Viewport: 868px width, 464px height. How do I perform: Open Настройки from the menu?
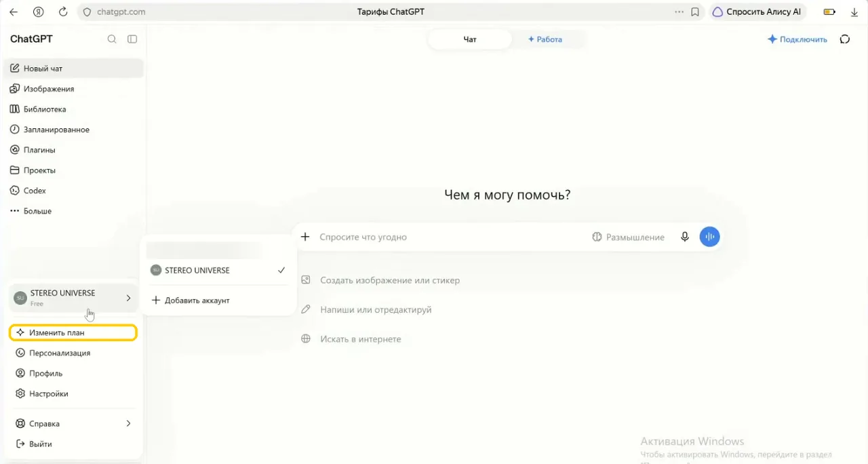tap(73, 393)
